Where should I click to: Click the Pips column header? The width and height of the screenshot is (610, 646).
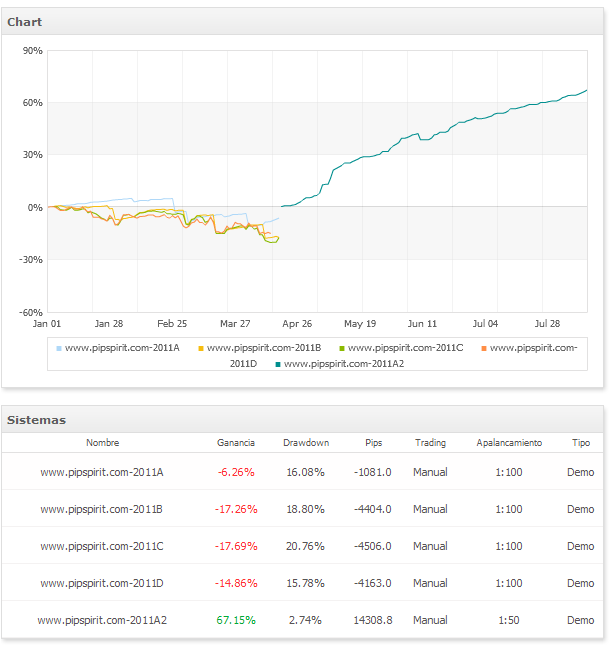(x=373, y=442)
